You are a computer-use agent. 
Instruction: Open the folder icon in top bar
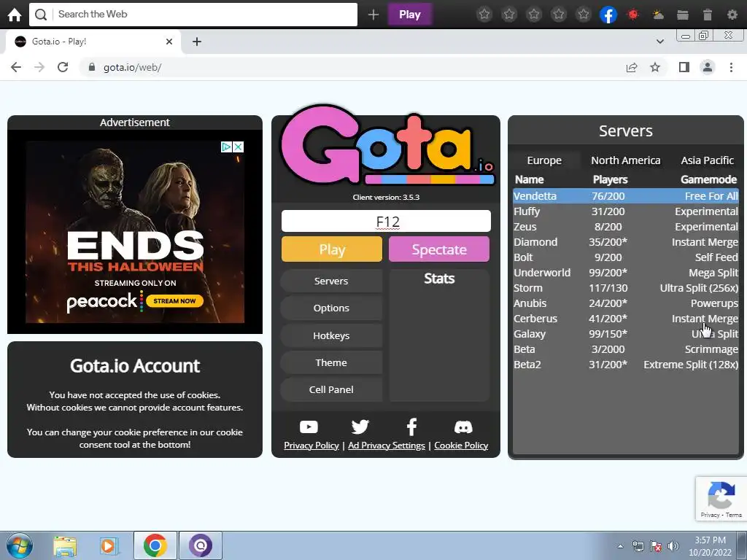tap(683, 15)
